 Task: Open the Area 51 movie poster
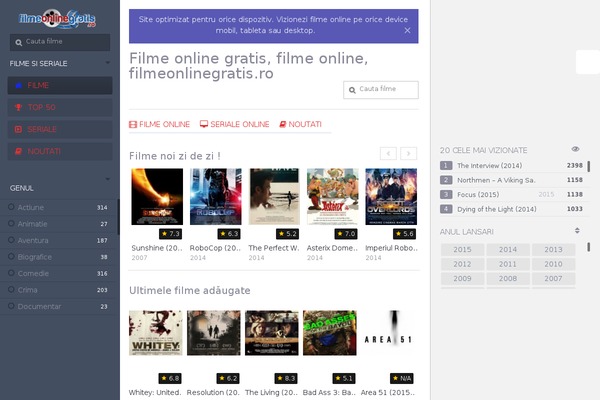388,333
